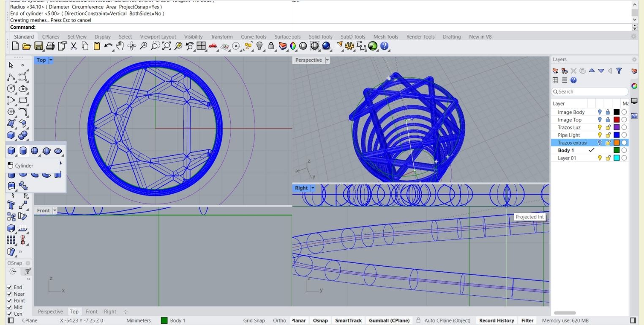
Task: Select the Cylinder tool in the flyout
Action: tap(23, 151)
